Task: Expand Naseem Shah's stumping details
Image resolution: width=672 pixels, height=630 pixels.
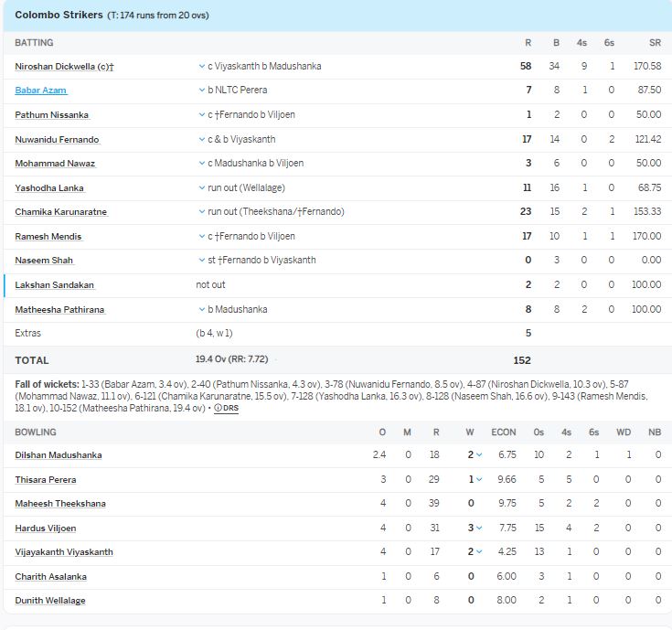Action: click(x=202, y=261)
